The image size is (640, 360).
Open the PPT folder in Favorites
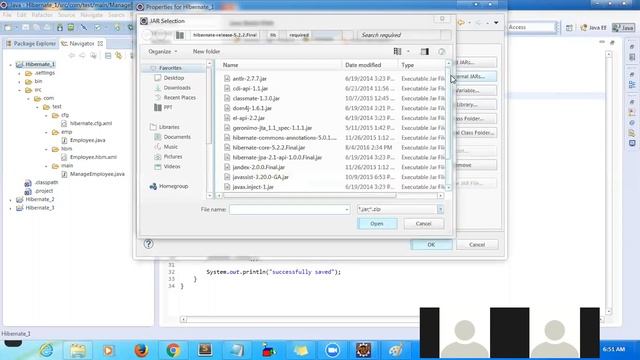[x=163, y=107]
